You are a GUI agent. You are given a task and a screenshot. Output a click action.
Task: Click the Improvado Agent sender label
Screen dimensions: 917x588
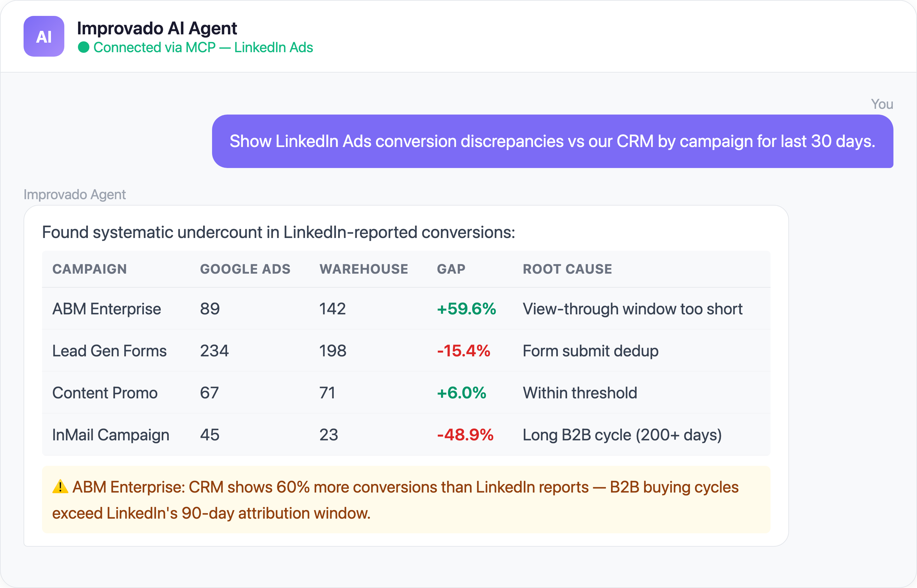click(75, 194)
